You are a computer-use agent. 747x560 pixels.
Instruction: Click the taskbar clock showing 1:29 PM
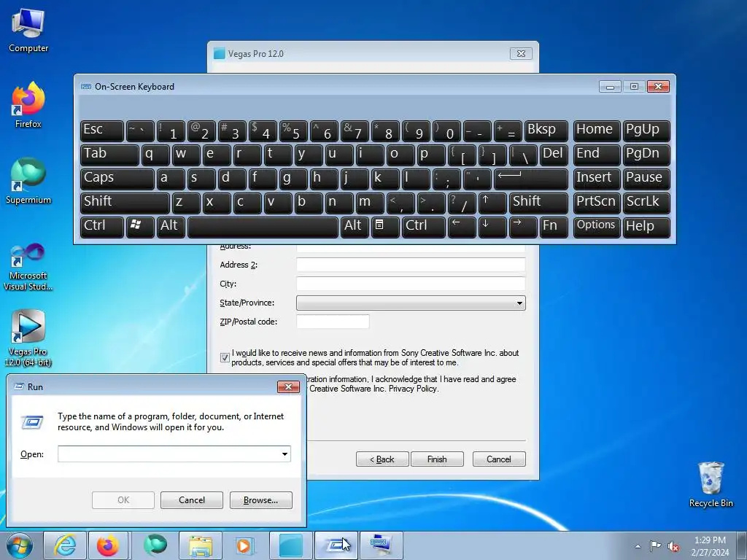(x=710, y=546)
